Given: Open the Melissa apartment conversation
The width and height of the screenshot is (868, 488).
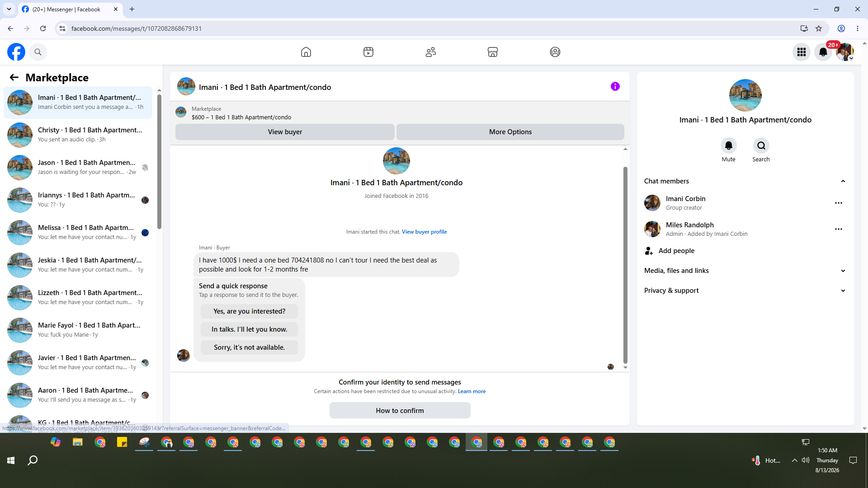Looking at the screenshot, I should [78, 233].
